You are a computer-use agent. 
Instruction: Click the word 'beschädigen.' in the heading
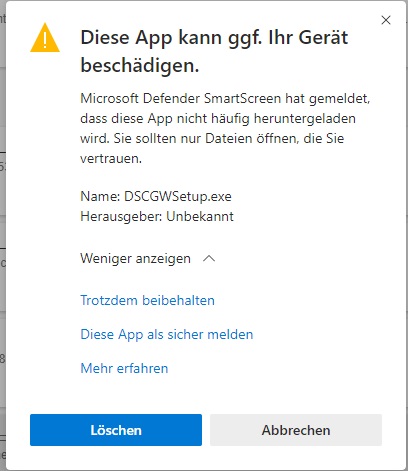coord(140,65)
